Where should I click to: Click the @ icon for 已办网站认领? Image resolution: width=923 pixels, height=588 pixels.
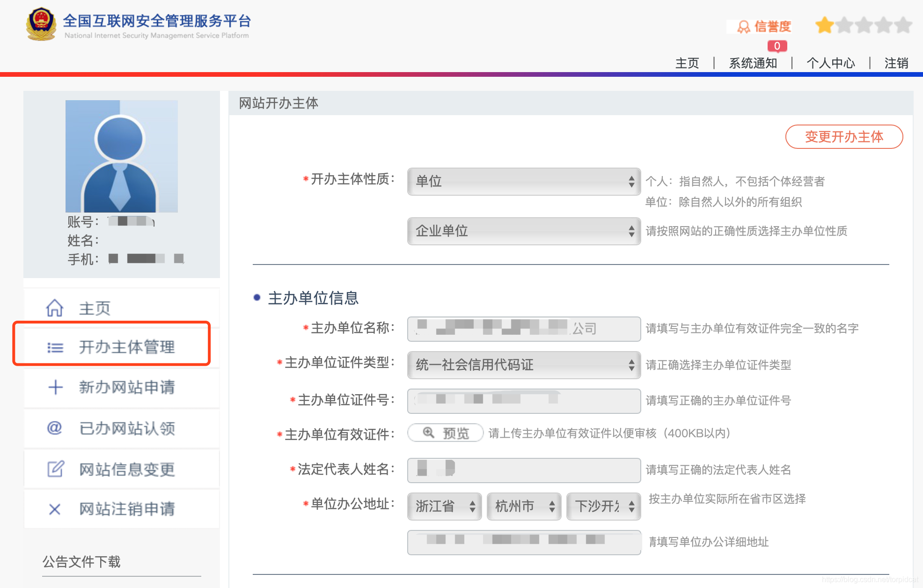click(x=54, y=428)
